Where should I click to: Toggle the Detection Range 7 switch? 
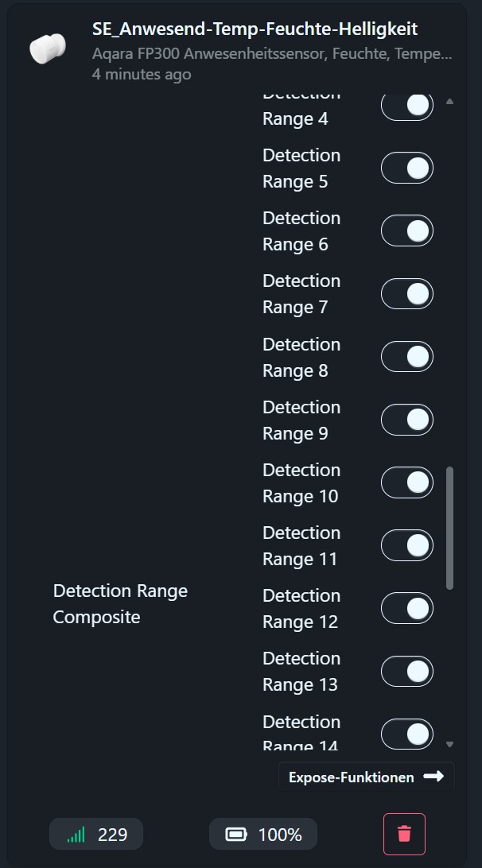(407, 293)
